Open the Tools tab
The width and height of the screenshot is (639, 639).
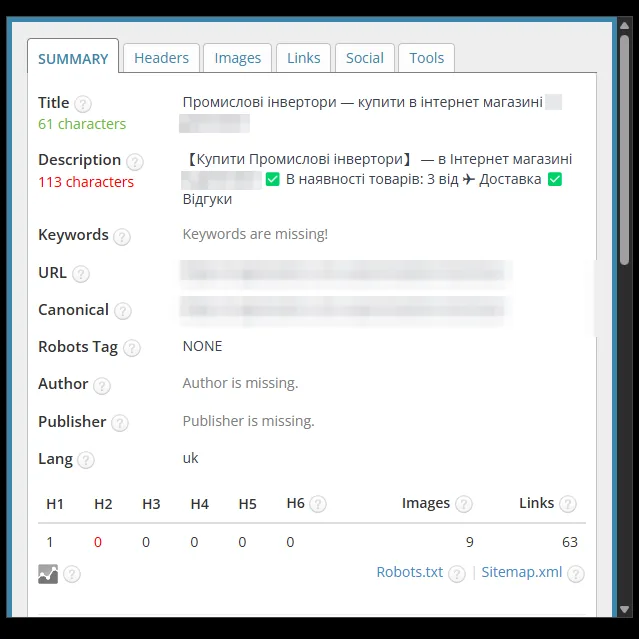click(427, 58)
